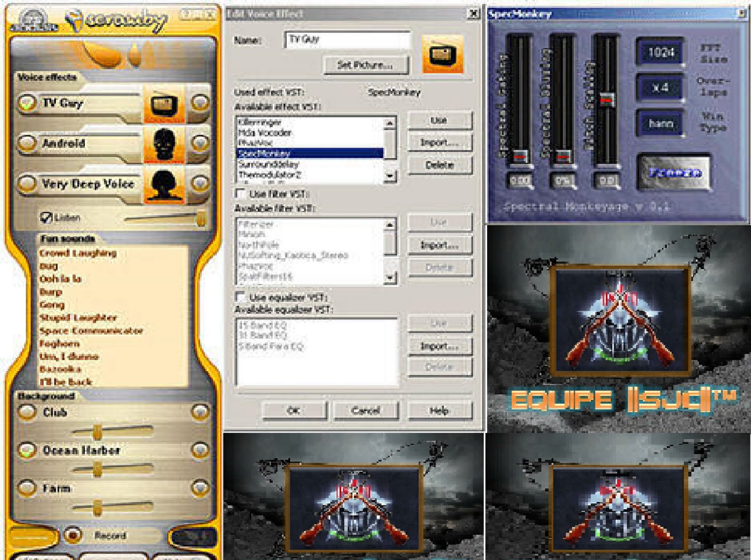
Task: Select Mda Vocoder in the effect VST list
Action: click(310, 133)
